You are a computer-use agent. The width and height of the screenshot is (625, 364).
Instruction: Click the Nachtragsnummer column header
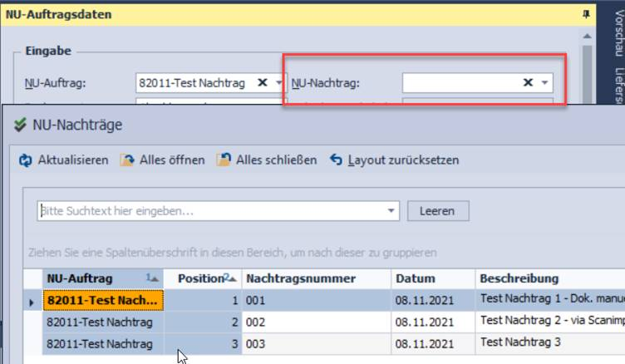(x=301, y=278)
